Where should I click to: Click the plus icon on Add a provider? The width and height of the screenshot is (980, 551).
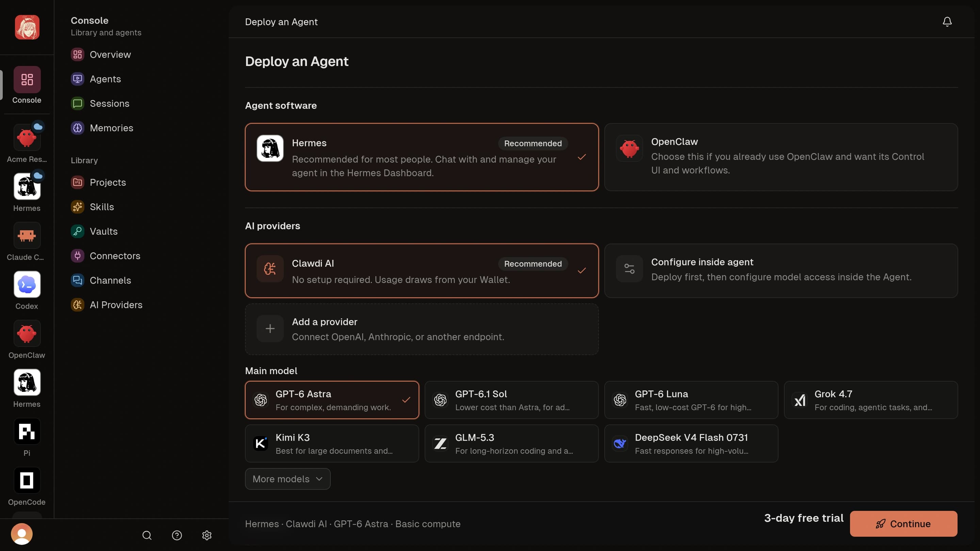click(270, 329)
